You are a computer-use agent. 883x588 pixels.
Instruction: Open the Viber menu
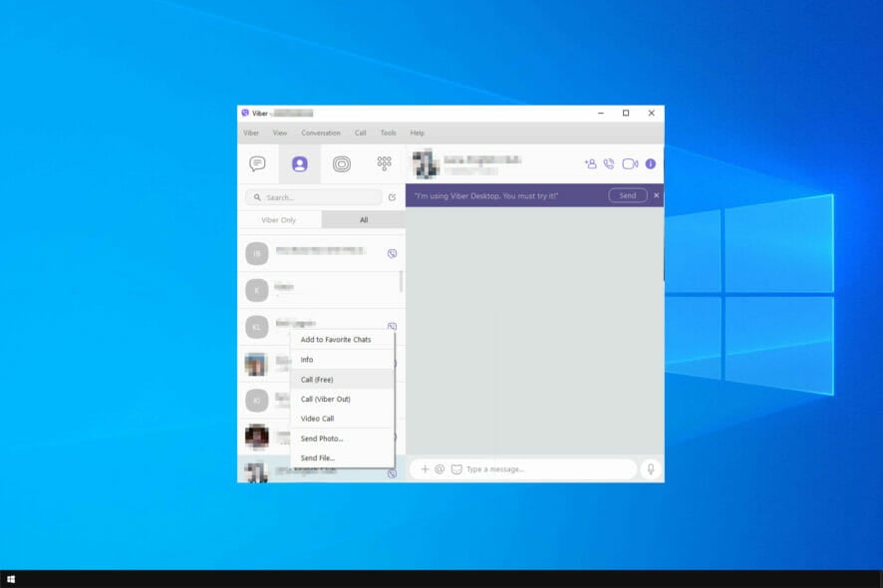(x=251, y=133)
